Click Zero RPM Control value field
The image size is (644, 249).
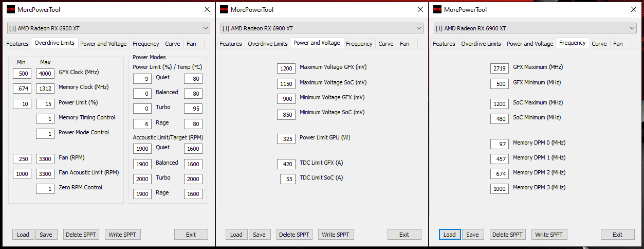[45, 189]
